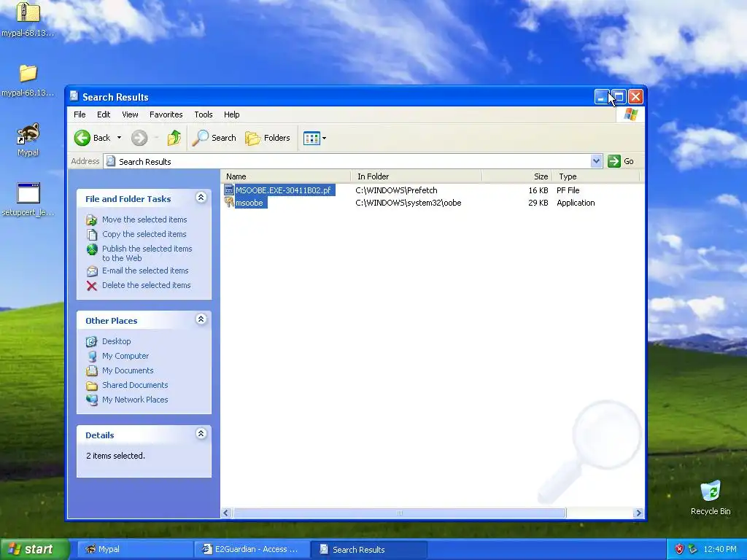747x560 pixels.
Task: Toggle the Folders pane button
Action: coord(267,138)
